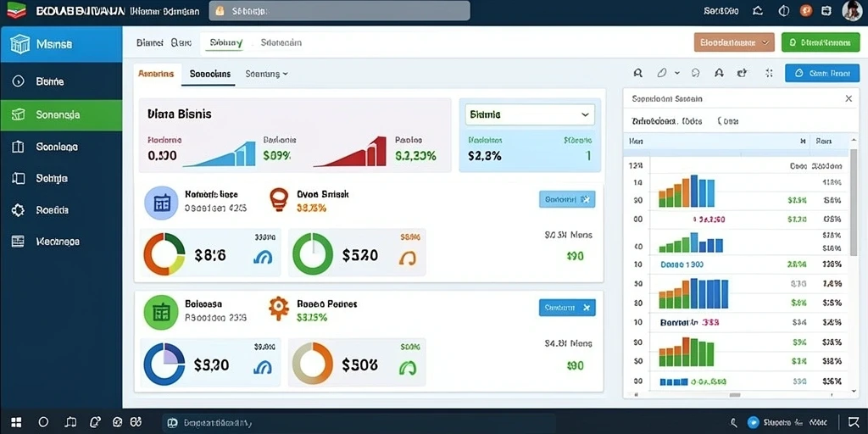Click the bell notification icon in header
The width and height of the screenshot is (868, 434).
click(x=759, y=10)
